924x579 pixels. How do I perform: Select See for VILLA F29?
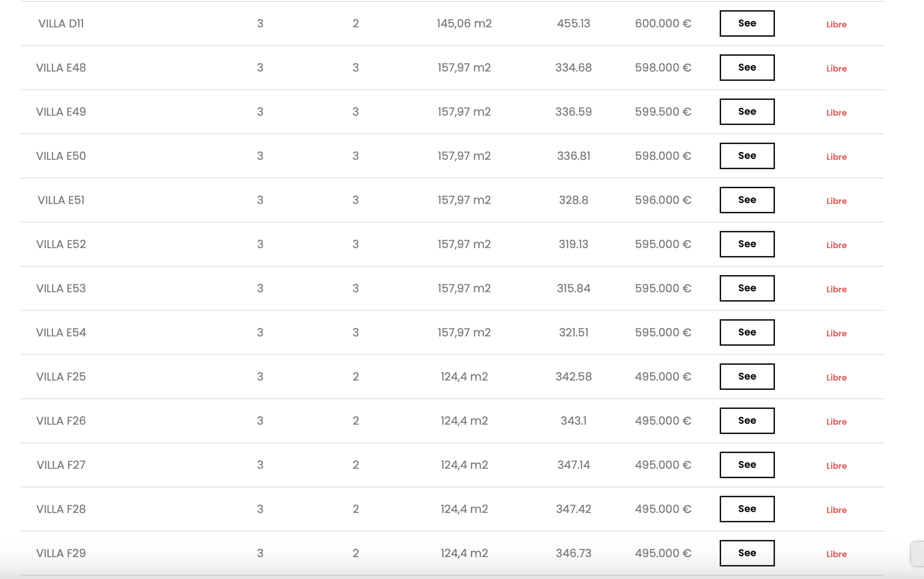coord(747,553)
